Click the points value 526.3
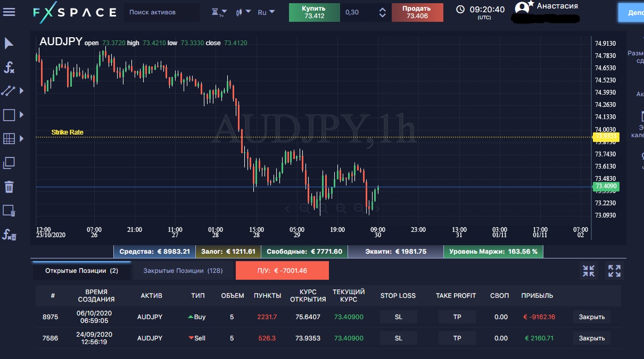 click(x=267, y=338)
